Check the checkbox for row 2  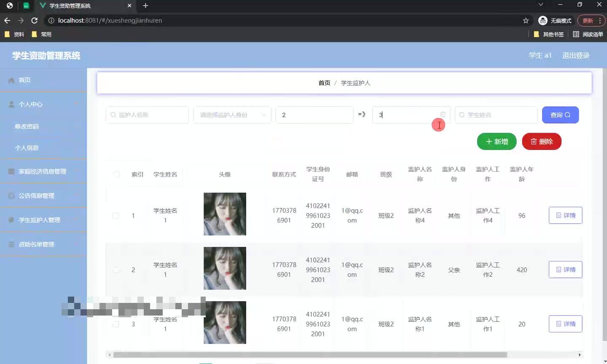(x=116, y=270)
